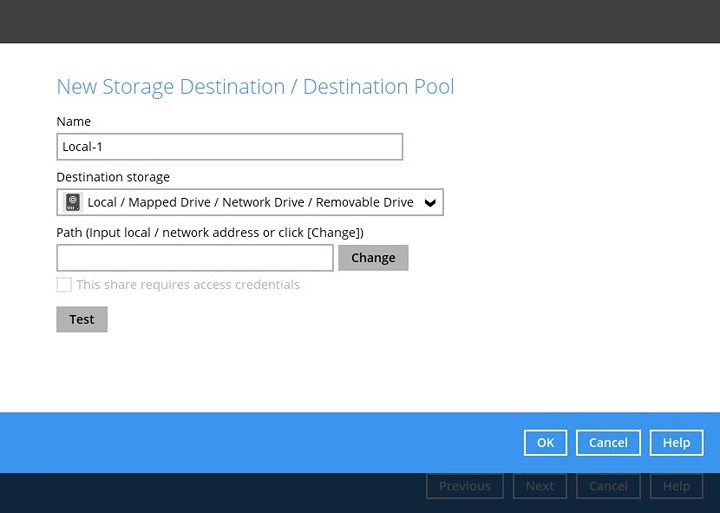The width and height of the screenshot is (720, 513).
Task: Click the 'Name' field label
Action: pyautogui.click(x=74, y=121)
